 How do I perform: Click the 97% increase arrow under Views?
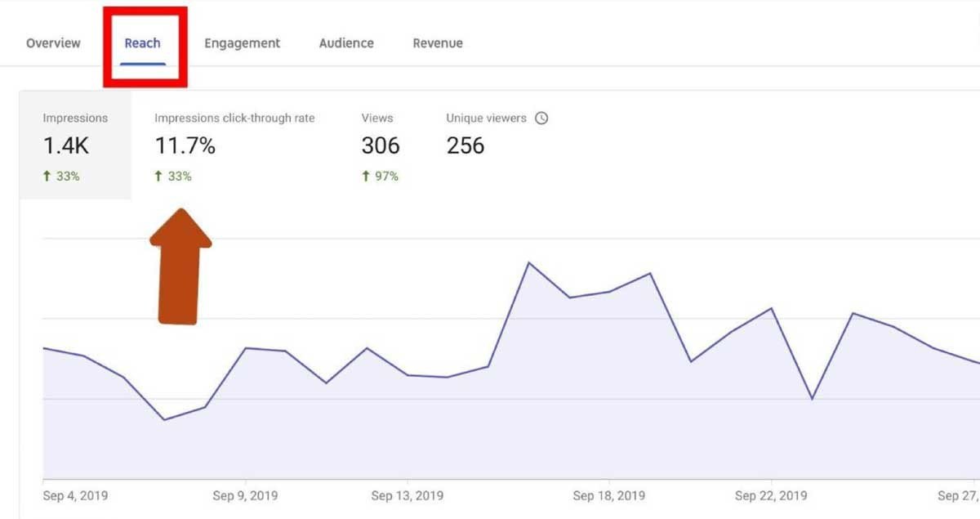366,176
